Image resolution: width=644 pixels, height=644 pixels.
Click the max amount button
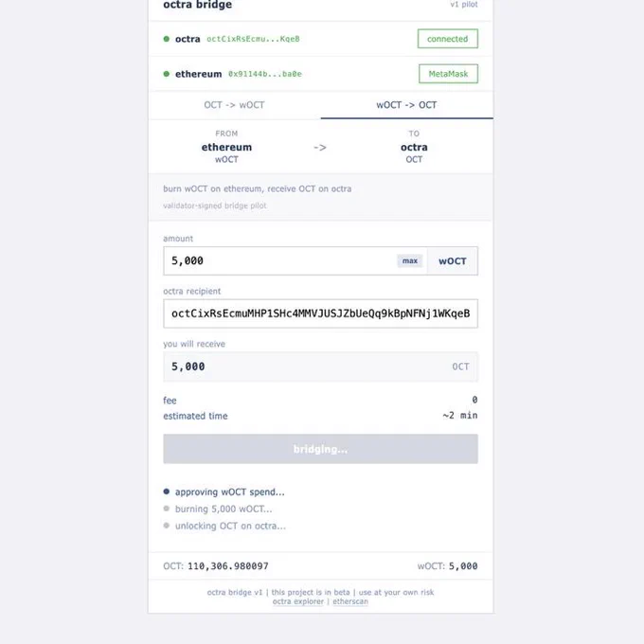click(410, 260)
